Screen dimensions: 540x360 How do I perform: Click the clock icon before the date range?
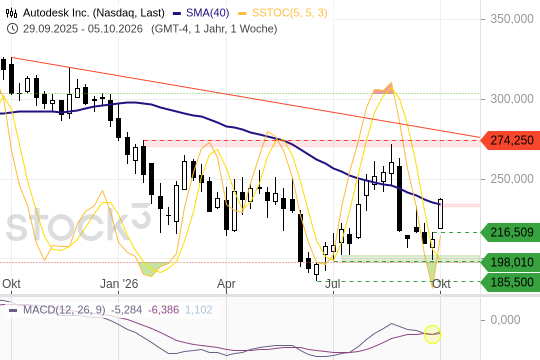12,29
